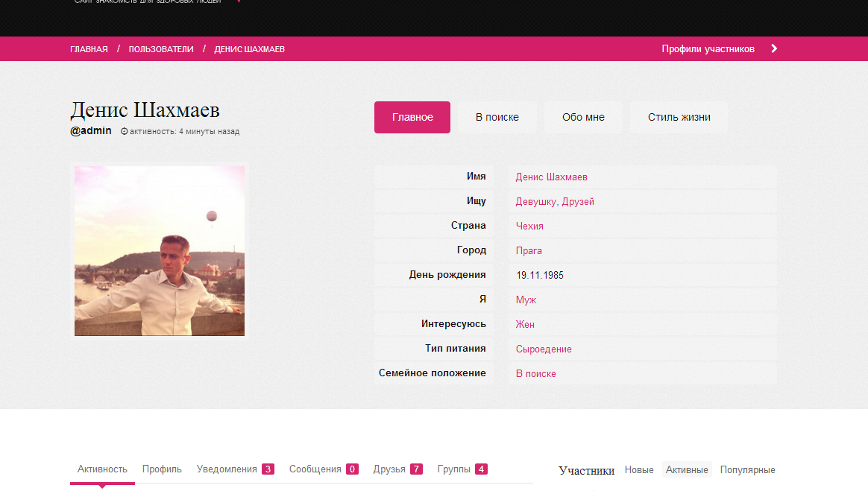Show Новые participants filter

coord(639,470)
